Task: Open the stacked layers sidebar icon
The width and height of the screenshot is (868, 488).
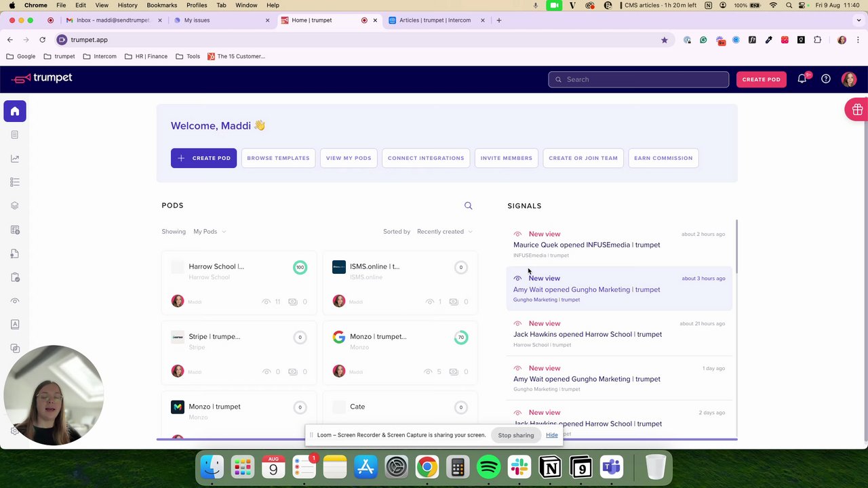Action: point(15,206)
